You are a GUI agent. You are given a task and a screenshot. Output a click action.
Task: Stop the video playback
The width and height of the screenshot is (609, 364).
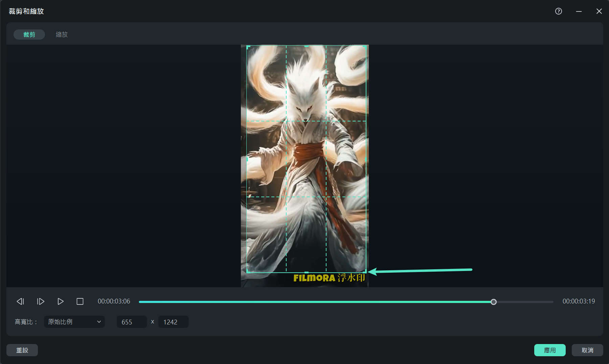click(x=80, y=301)
